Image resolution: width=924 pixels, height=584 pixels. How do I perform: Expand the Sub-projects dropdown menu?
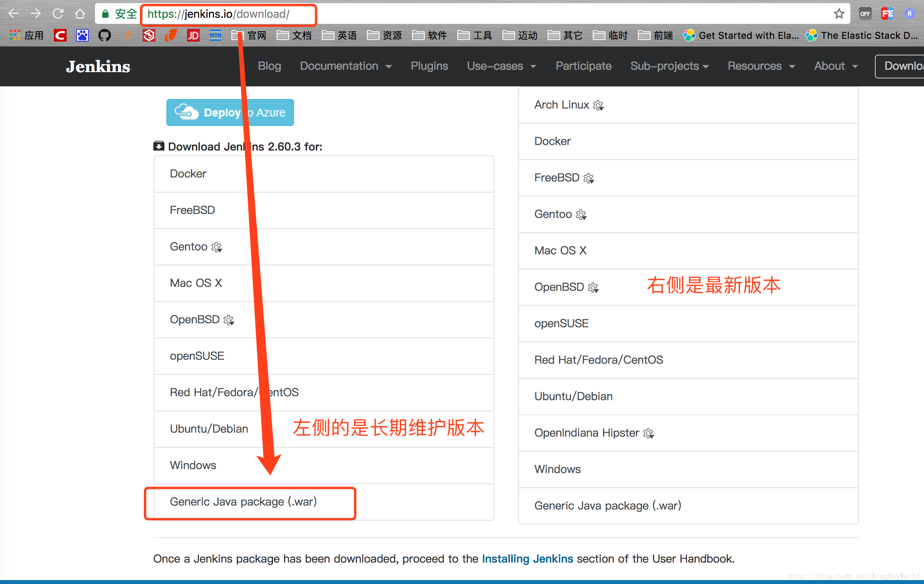[x=669, y=66]
